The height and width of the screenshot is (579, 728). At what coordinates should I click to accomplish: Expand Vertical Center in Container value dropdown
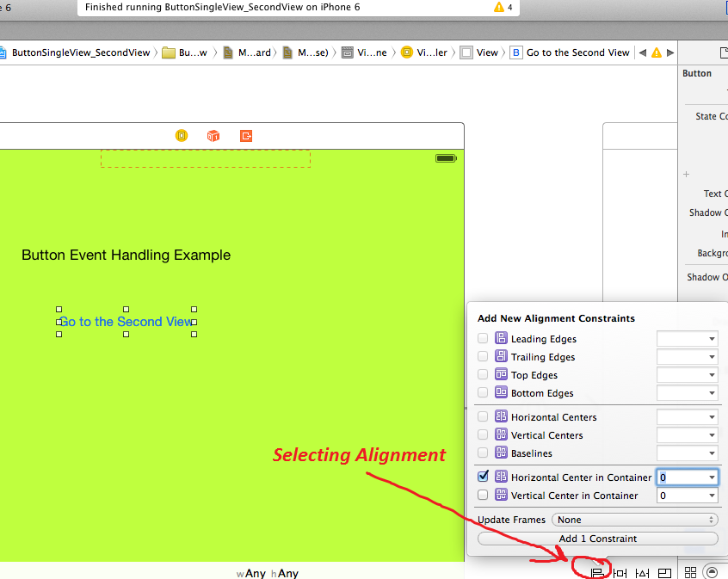[x=712, y=496]
